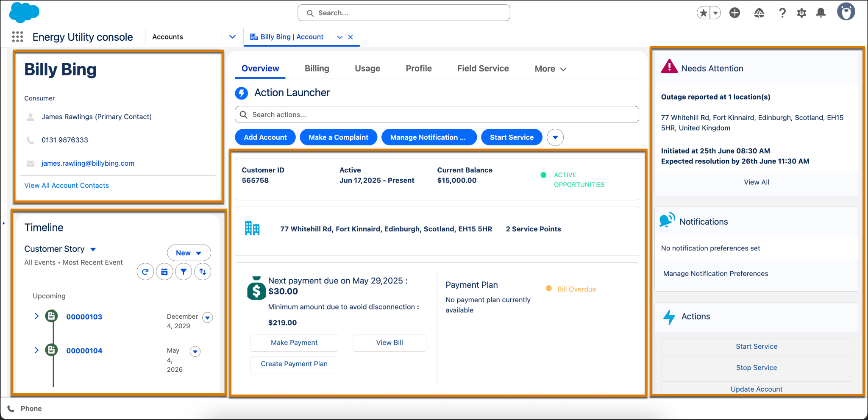Image resolution: width=868 pixels, height=420 pixels.
Task: Click the phone icon beside 0131 9876333
Action: (31, 140)
